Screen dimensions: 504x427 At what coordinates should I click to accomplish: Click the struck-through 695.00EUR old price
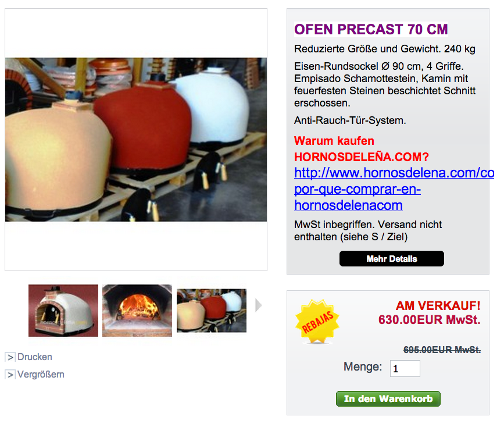pos(442,350)
